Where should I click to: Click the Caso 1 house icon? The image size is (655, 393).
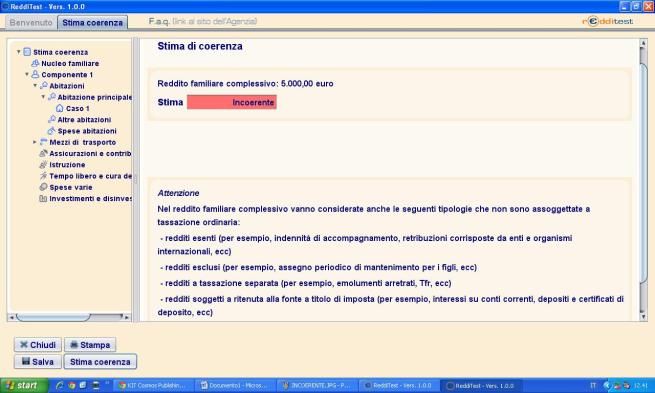tap(60, 108)
